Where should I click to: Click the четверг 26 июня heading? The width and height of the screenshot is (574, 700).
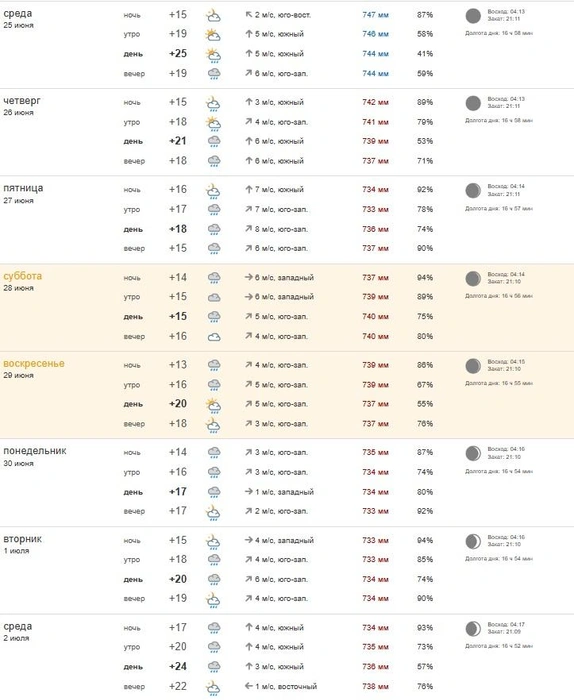pyautogui.click(x=22, y=101)
